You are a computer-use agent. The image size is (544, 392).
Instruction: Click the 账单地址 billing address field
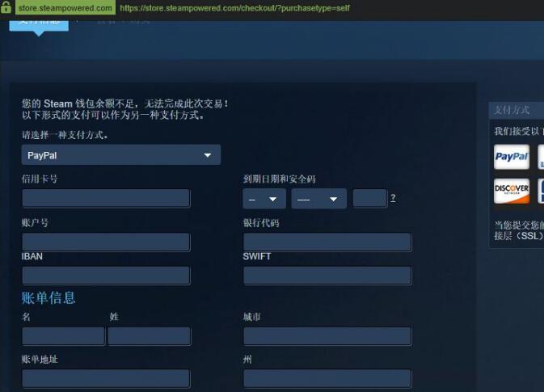click(x=106, y=378)
